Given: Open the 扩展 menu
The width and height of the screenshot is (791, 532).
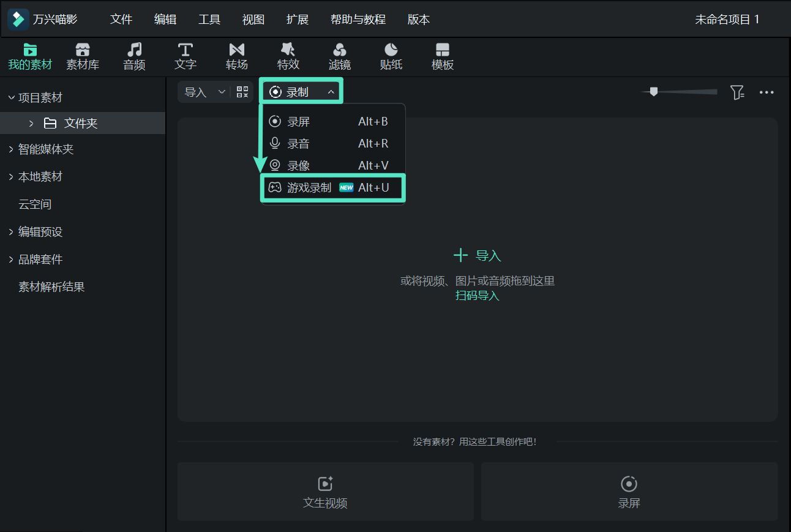Looking at the screenshot, I should coord(298,20).
